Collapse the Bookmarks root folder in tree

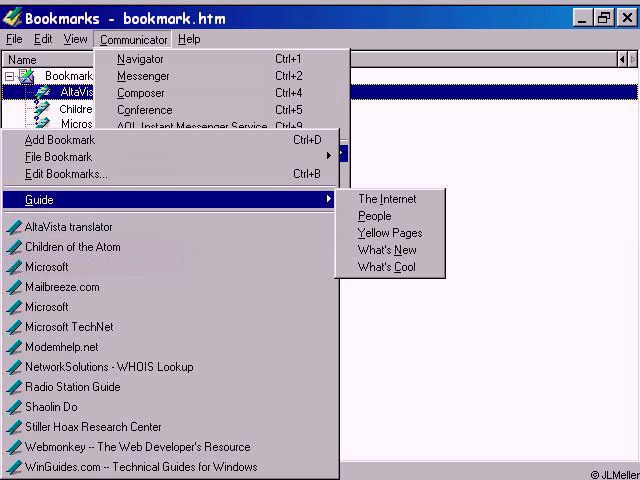(9, 76)
